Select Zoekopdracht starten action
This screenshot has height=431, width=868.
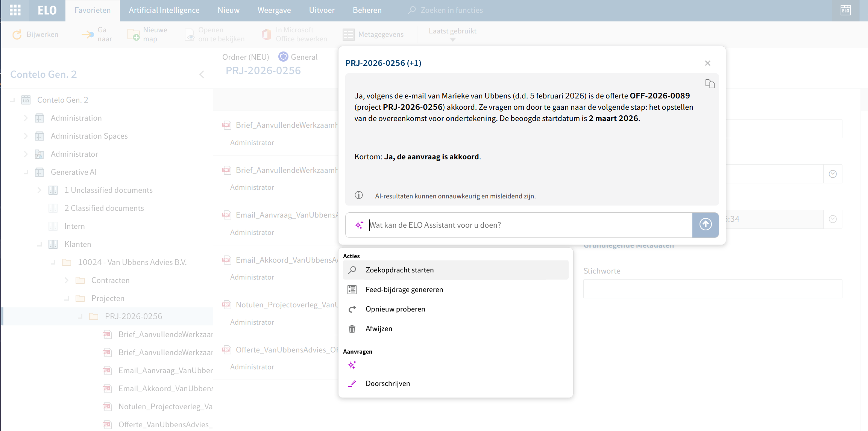[x=456, y=270]
